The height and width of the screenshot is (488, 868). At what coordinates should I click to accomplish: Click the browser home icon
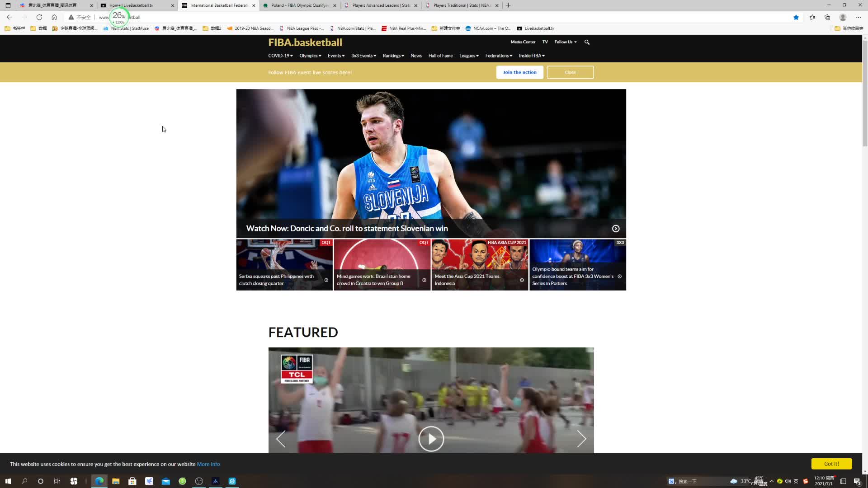click(54, 17)
